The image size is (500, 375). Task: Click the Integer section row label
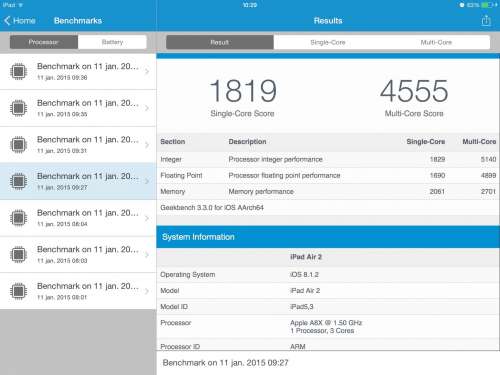[171, 159]
